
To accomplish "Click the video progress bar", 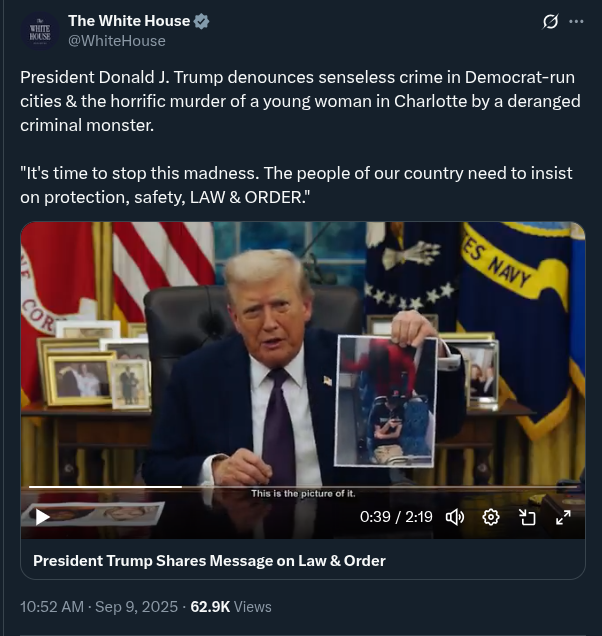I will (303, 486).
